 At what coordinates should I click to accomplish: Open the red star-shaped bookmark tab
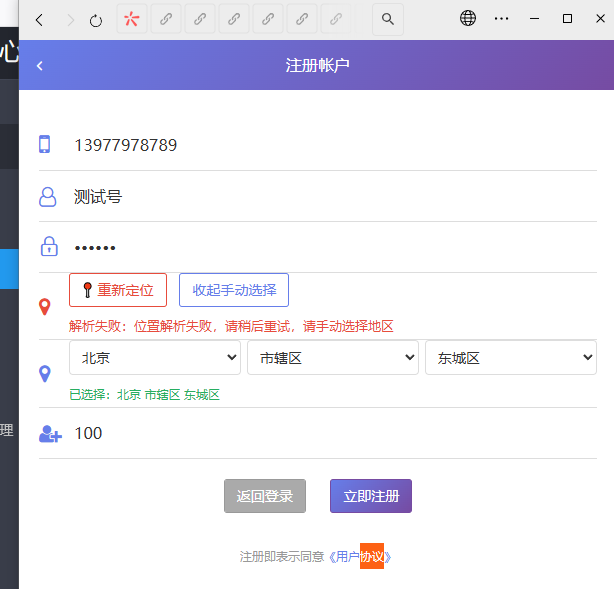[132, 19]
